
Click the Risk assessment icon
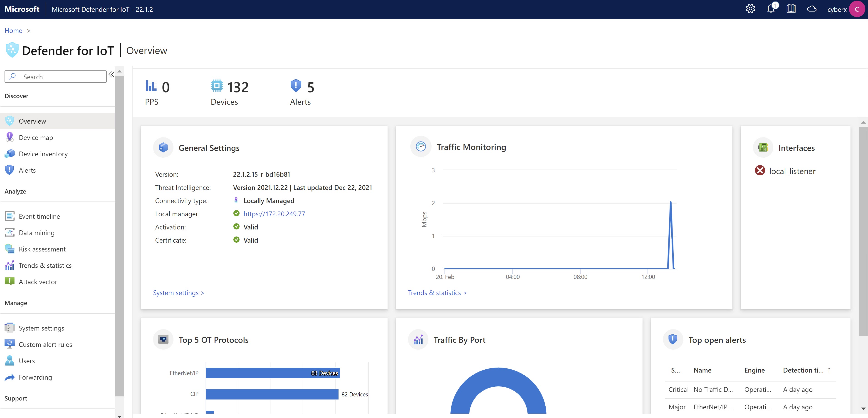[x=10, y=249]
